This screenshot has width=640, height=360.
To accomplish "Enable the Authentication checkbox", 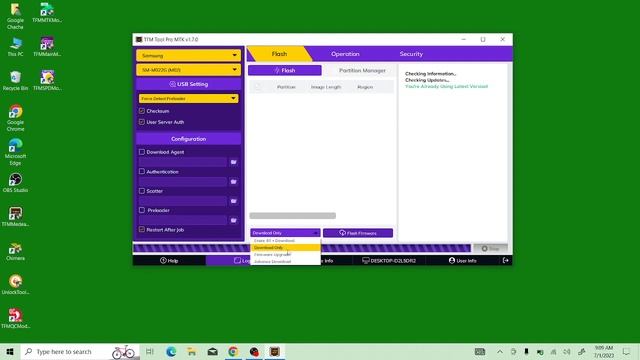I will (x=142, y=171).
